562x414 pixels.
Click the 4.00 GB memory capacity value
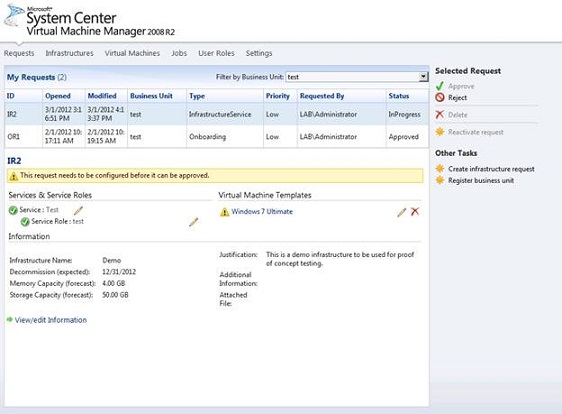[114, 283]
